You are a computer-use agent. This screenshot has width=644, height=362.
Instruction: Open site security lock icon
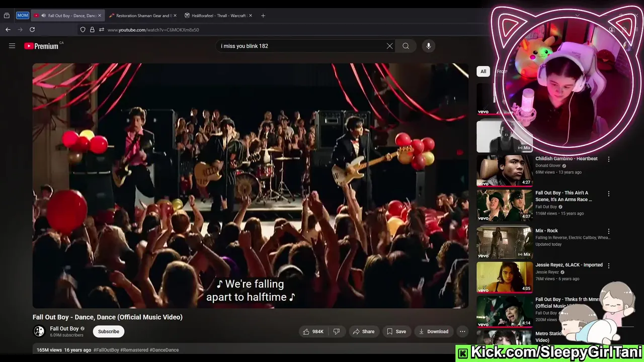(x=92, y=30)
